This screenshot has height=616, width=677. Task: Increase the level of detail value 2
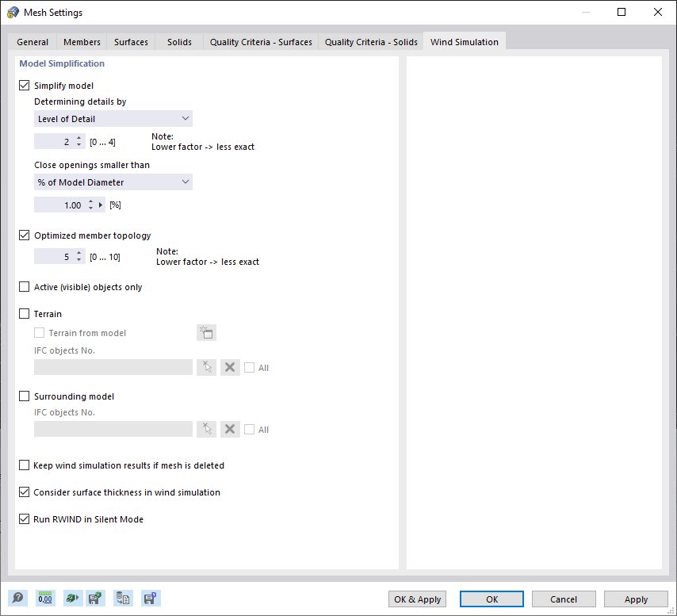pos(78,138)
